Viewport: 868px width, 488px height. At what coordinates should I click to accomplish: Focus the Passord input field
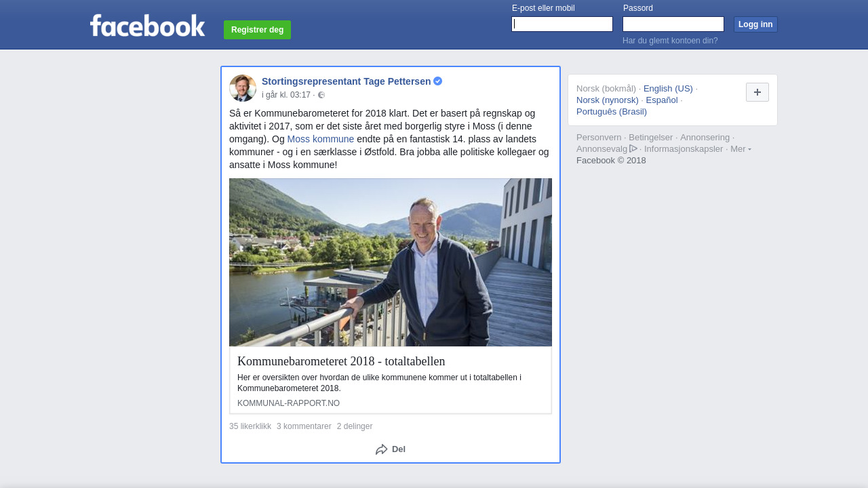(673, 24)
